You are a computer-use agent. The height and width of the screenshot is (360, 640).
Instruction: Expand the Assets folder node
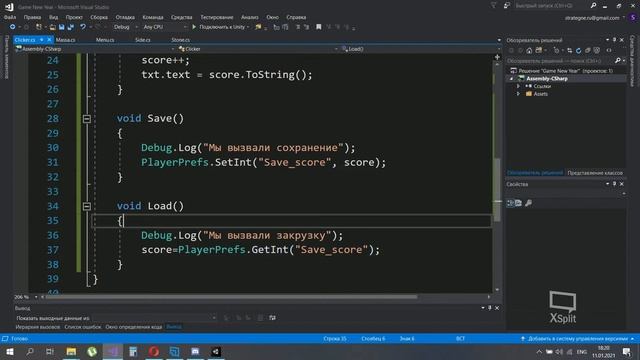518,94
